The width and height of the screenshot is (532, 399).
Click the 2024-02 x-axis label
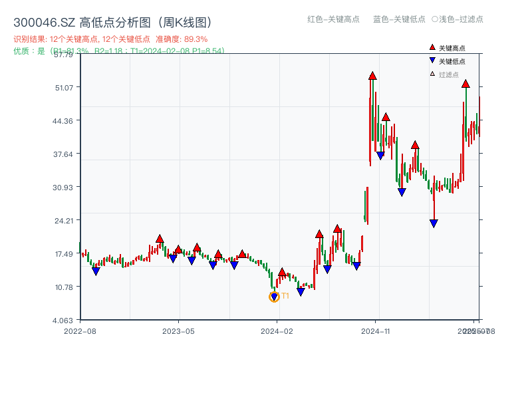pos(277,331)
